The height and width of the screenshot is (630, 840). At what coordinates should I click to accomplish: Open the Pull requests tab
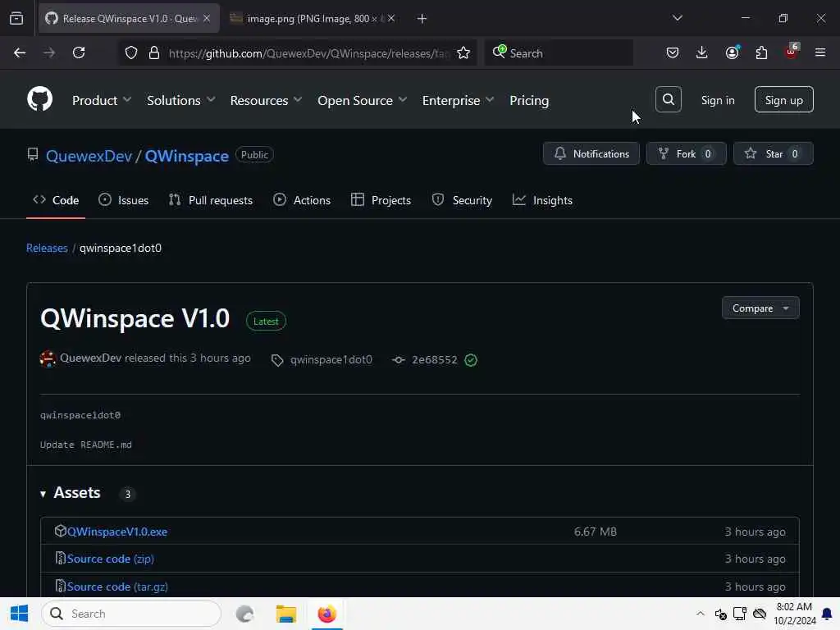tap(211, 200)
